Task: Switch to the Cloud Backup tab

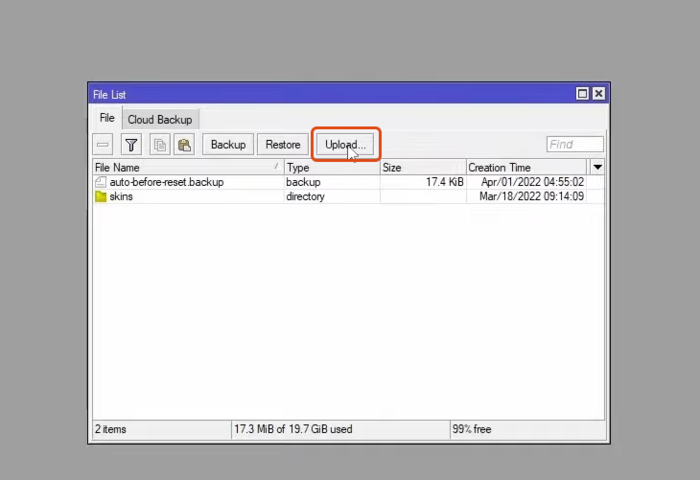Action: click(x=159, y=119)
